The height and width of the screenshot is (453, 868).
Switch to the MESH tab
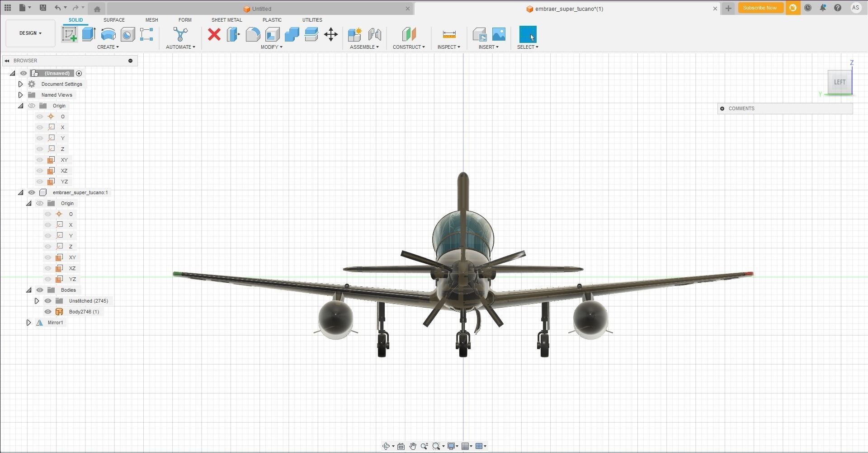pyautogui.click(x=151, y=20)
